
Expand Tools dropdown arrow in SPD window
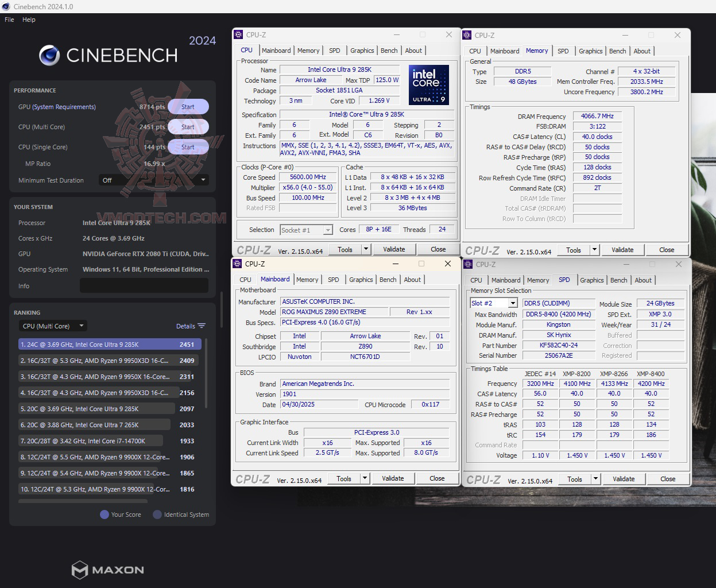coord(595,479)
